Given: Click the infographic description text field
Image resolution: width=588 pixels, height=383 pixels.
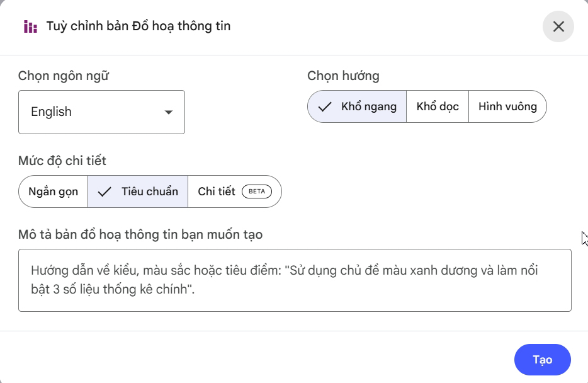Looking at the screenshot, I should (x=294, y=280).
